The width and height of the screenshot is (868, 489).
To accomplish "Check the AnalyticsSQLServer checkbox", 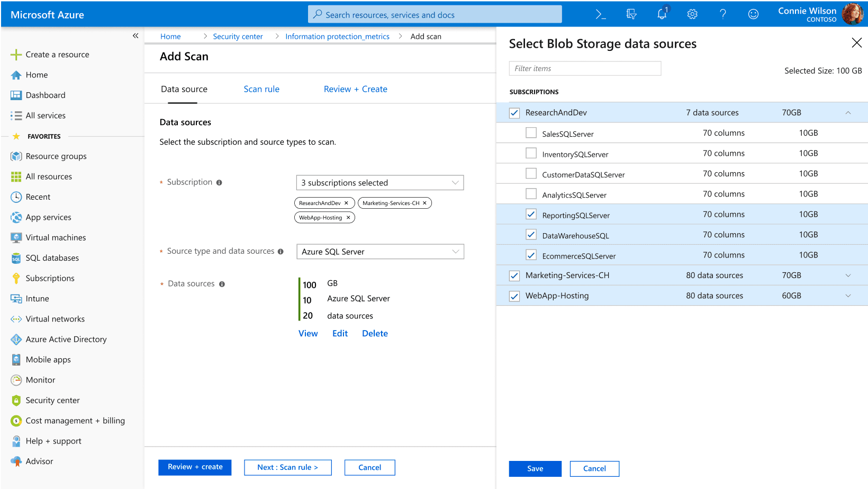I will pos(531,194).
